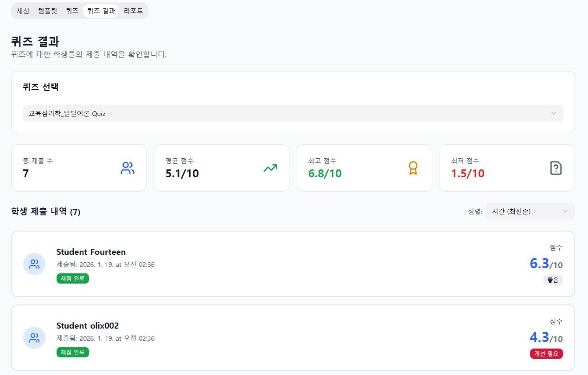
Task: Expand the sort order dropdown
Action: point(530,211)
